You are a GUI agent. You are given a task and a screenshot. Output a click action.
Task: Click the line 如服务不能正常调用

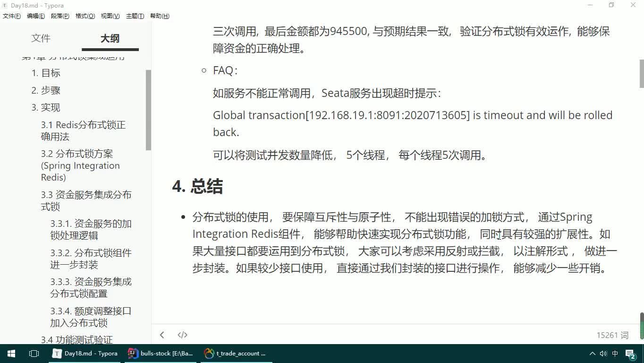tap(327, 93)
